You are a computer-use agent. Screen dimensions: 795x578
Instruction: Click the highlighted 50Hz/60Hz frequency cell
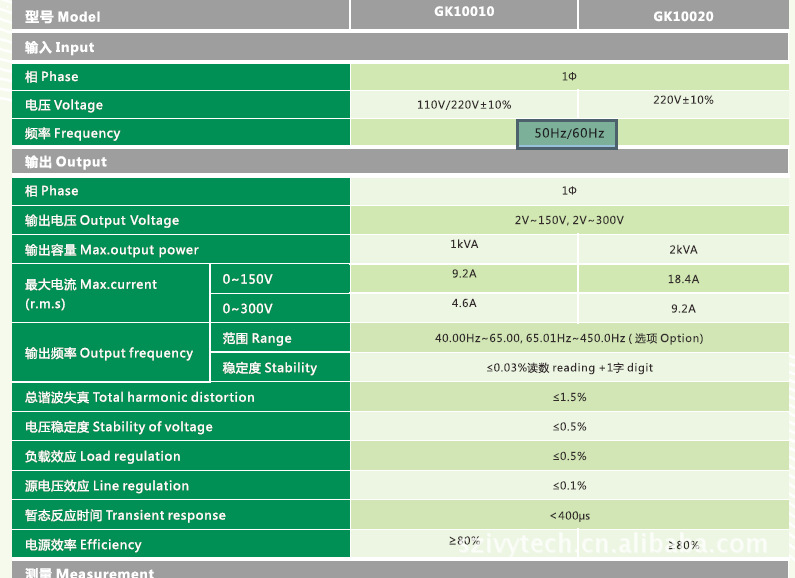567,134
